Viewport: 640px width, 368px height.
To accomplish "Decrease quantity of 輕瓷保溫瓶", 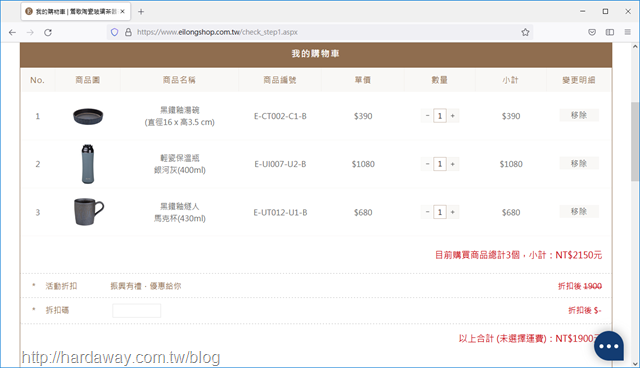I will [x=427, y=164].
